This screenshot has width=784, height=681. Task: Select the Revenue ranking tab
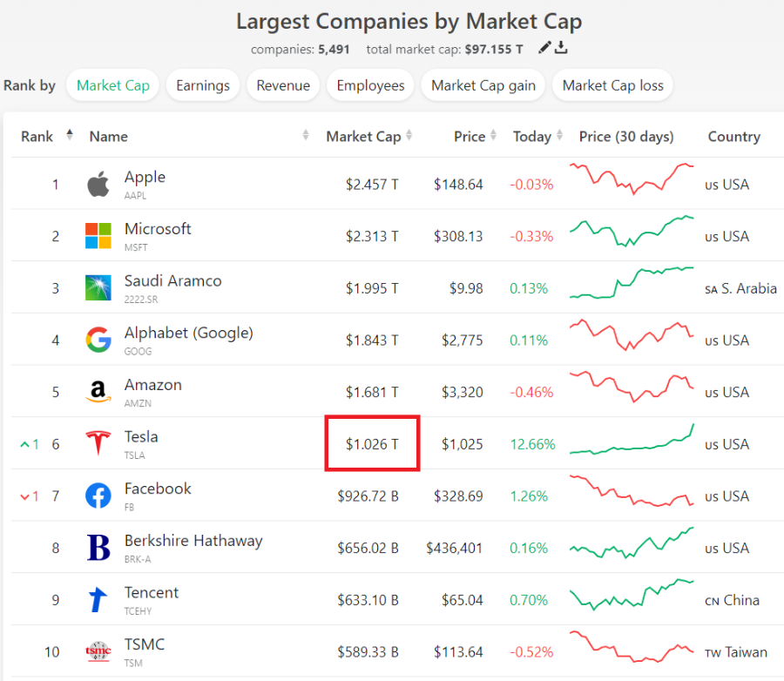point(283,85)
